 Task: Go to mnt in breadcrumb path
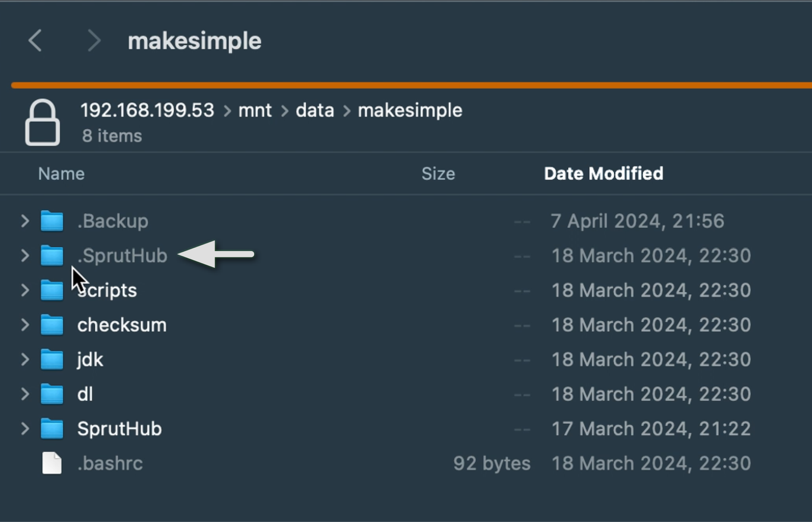(255, 111)
